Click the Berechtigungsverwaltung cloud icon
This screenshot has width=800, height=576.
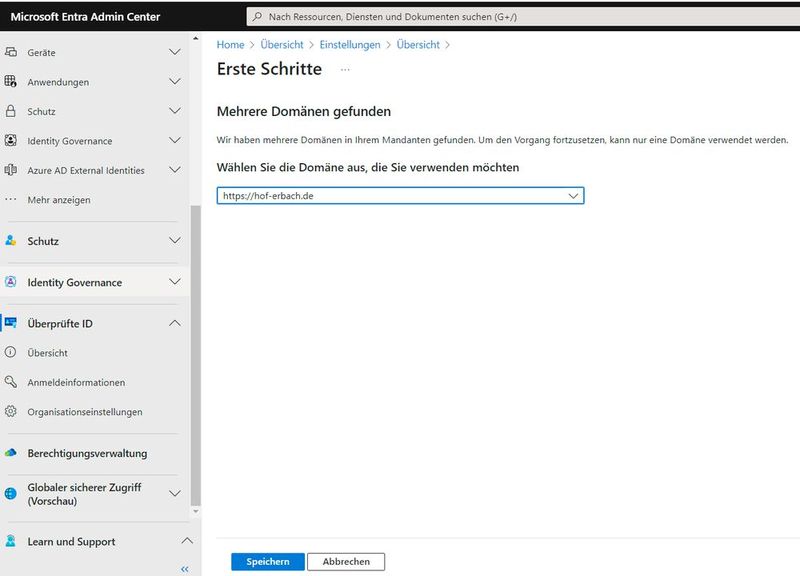(x=11, y=453)
